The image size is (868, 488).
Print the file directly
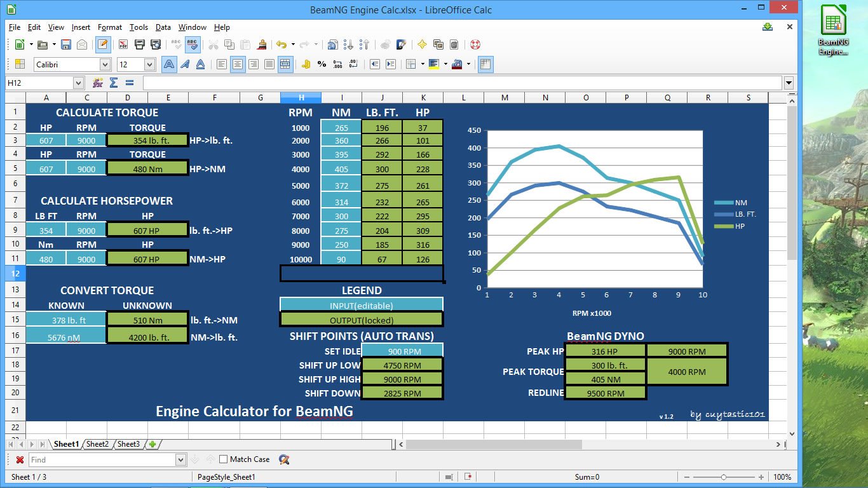(x=139, y=44)
